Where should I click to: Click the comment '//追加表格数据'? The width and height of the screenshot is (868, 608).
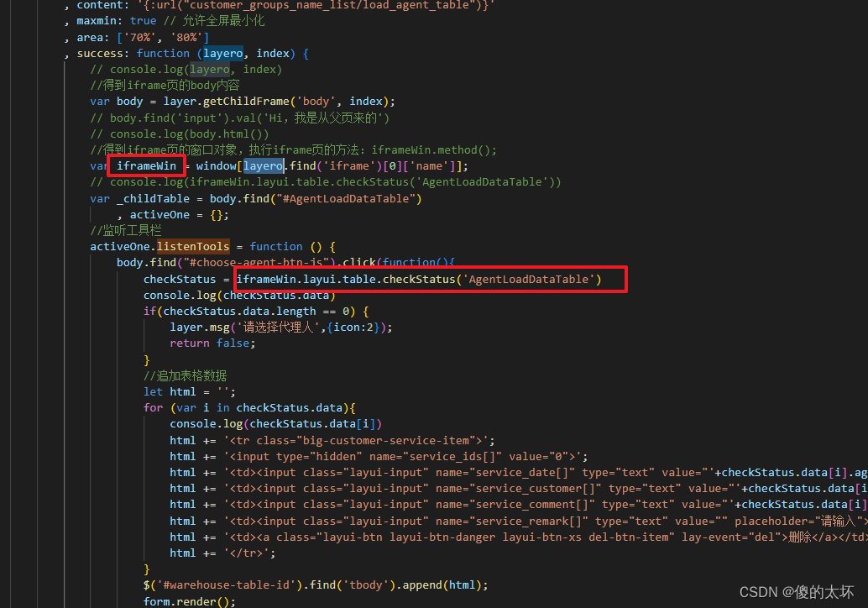(x=185, y=376)
